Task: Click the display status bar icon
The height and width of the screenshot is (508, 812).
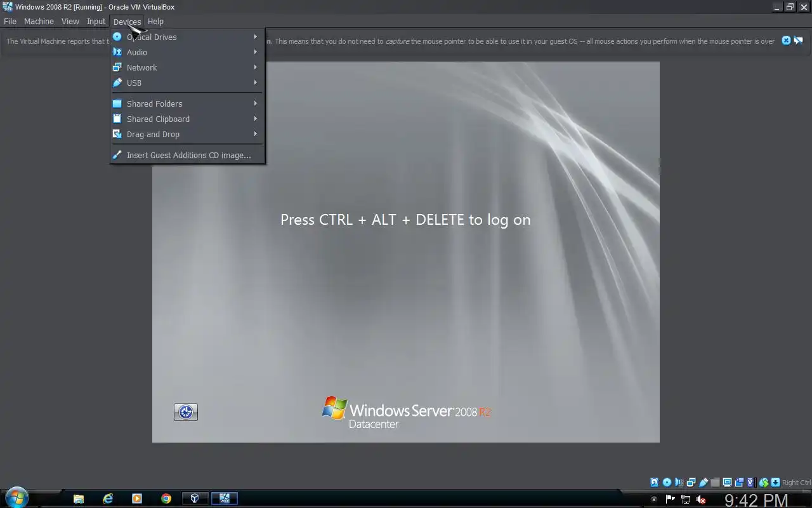Action: tap(727, 483)
